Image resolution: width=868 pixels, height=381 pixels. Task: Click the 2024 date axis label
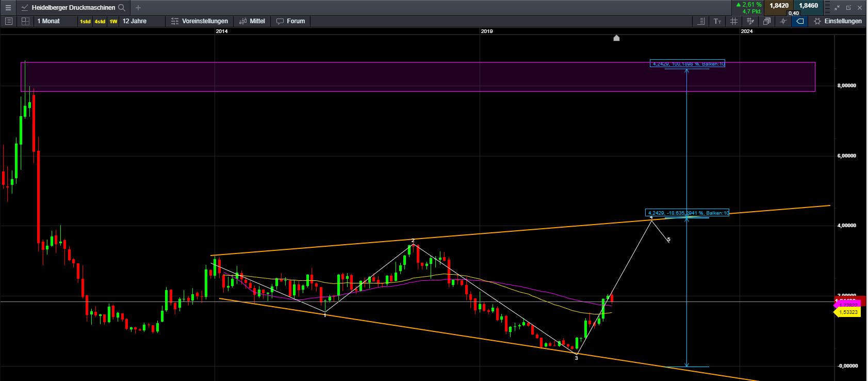[x=747, y=31]
